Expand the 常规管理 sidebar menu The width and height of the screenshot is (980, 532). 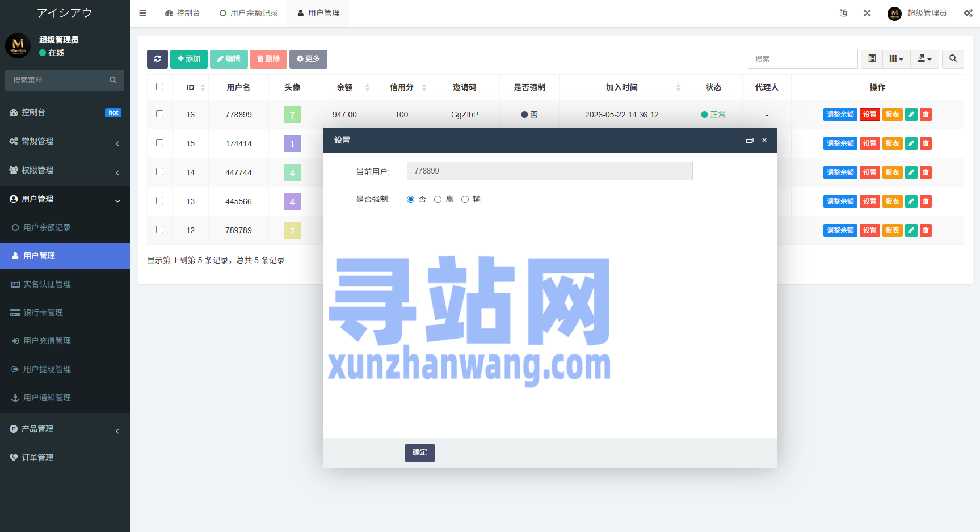[x=65, y=141]
